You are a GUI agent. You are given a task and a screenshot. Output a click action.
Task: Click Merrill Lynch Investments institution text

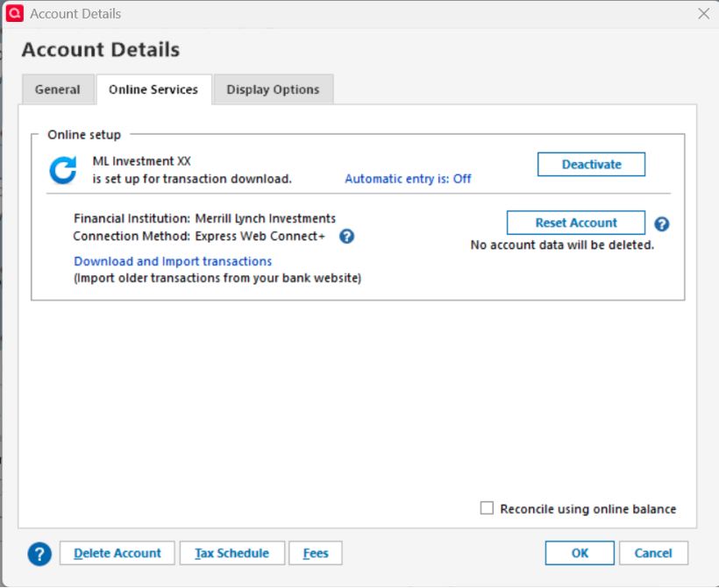click(x=266, y=218)
